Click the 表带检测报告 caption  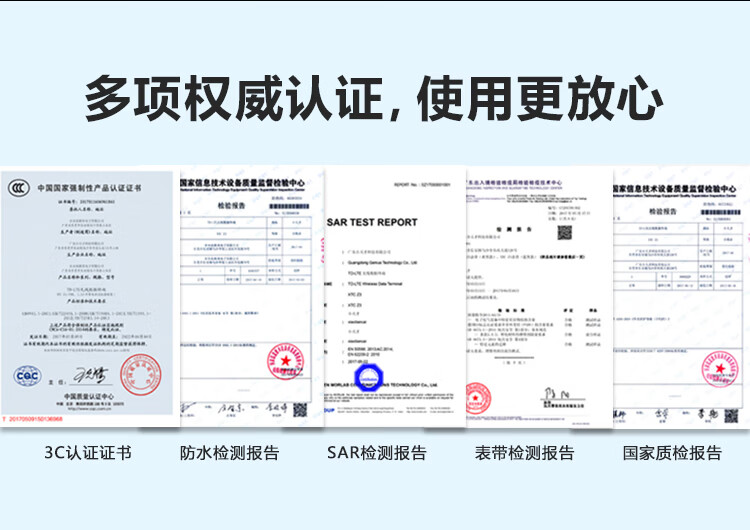(x=525, y=453)
